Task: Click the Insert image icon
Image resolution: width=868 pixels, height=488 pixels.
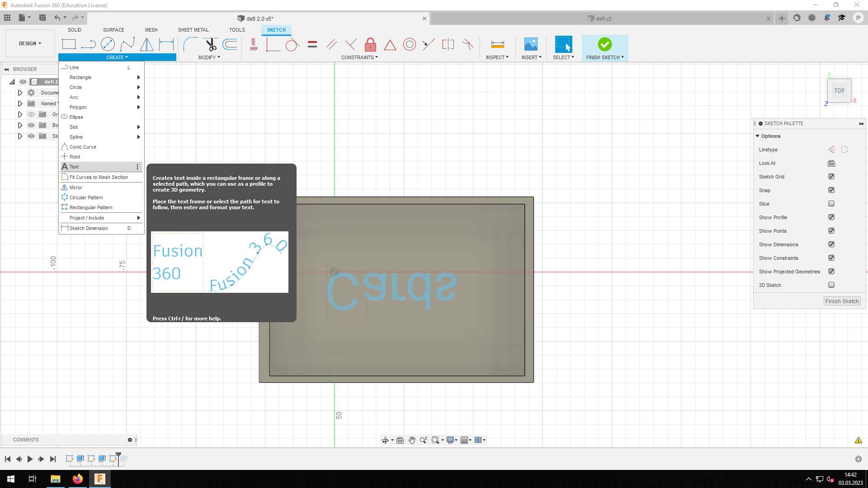Action: coord(531,44)
